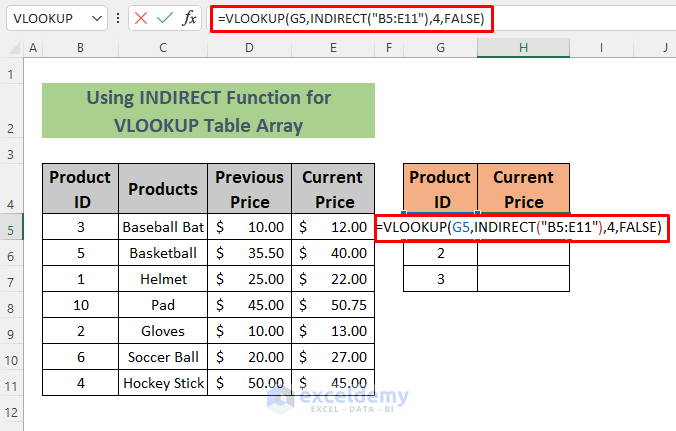
Task: Select row 5 header
Action: coord(11,227)
